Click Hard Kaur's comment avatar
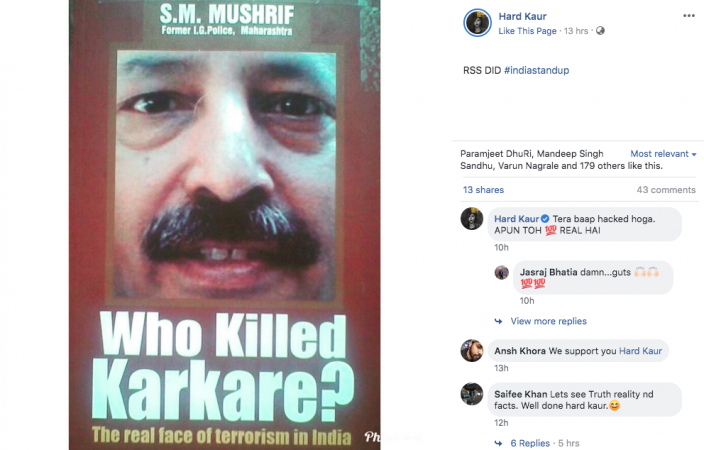The width and height of the screenshot is (704, 450). coord(472,219)
